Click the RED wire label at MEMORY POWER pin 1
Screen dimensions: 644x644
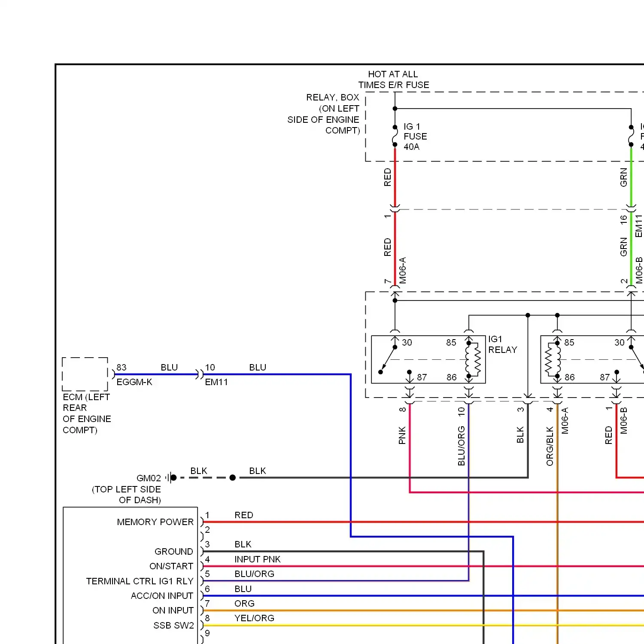244,515
